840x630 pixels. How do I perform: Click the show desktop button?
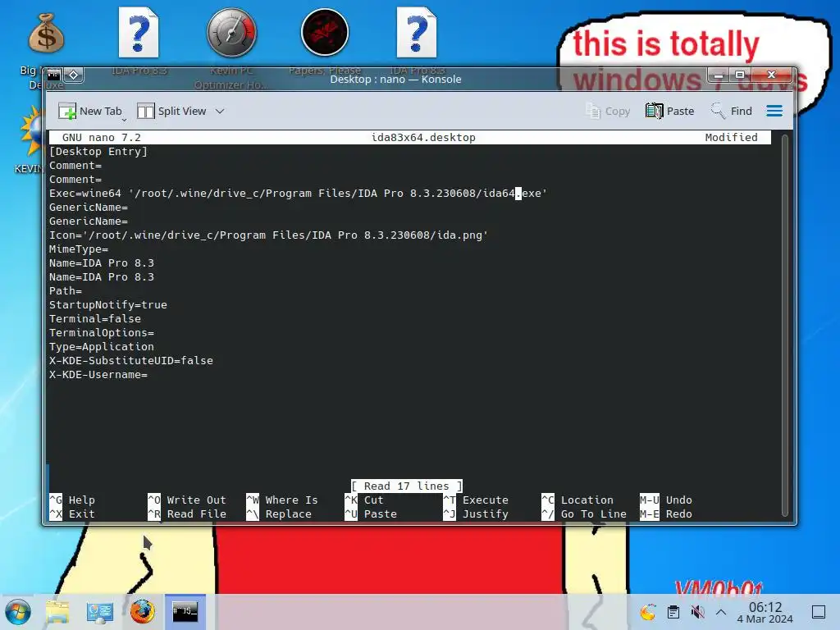(x=819, y=612)
